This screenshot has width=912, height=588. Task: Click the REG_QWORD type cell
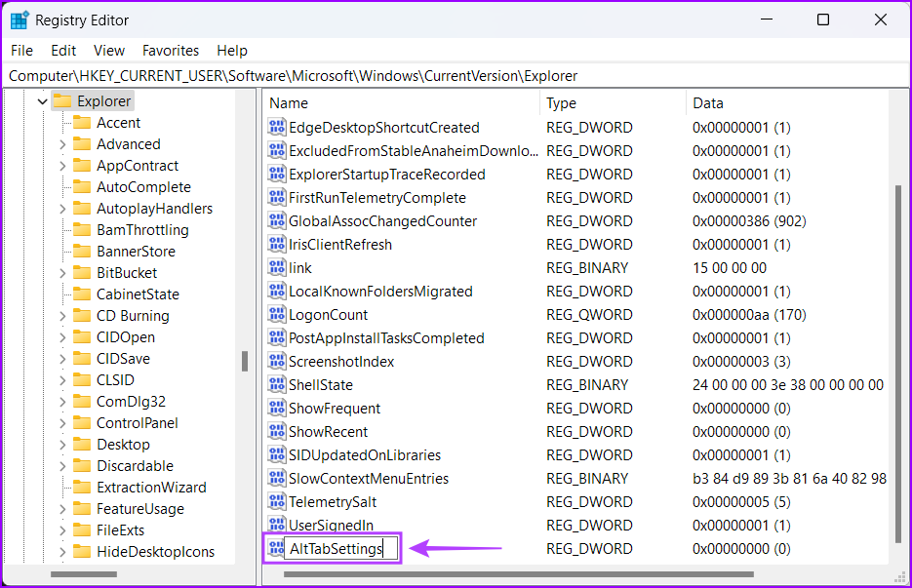[x=589, y=315]
